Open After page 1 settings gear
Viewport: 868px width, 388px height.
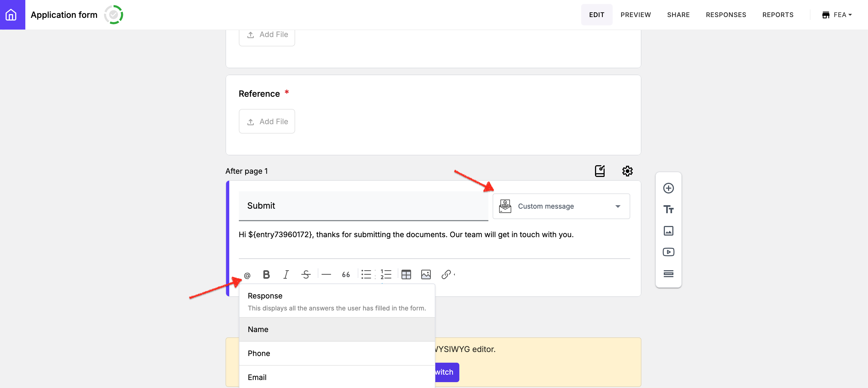pyautogui.click(x=628, y=171)
